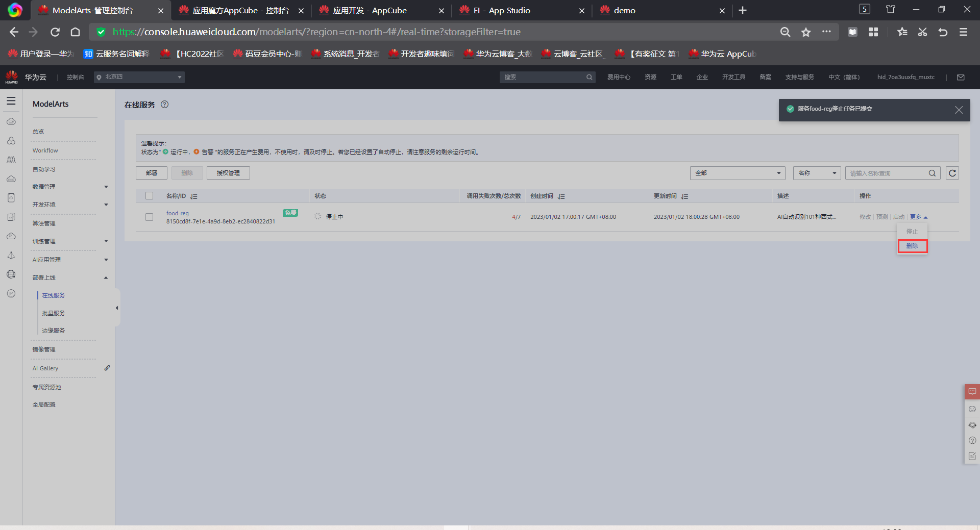This screenshot has width=980, height=530.
Task: Open 云服务名词解释 bookmark
Action: (x=117, y=54)
